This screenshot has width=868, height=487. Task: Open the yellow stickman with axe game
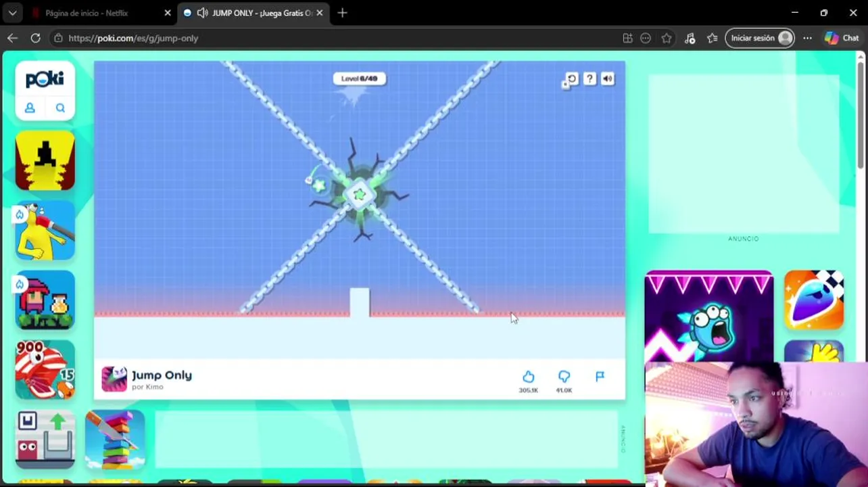tap(45, 231)
